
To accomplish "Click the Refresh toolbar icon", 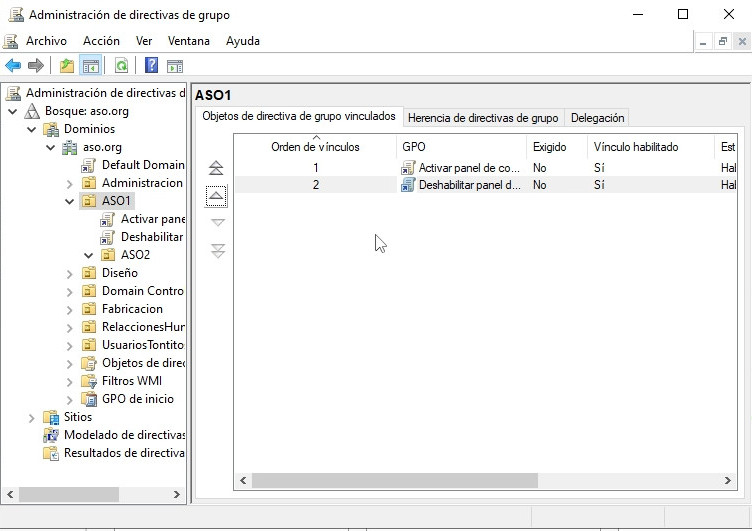I will (121, 66).
